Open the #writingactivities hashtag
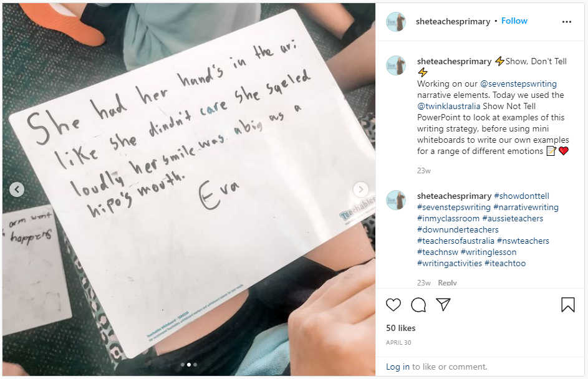Viewport: 588px width, 379px height. coord(449,263)
